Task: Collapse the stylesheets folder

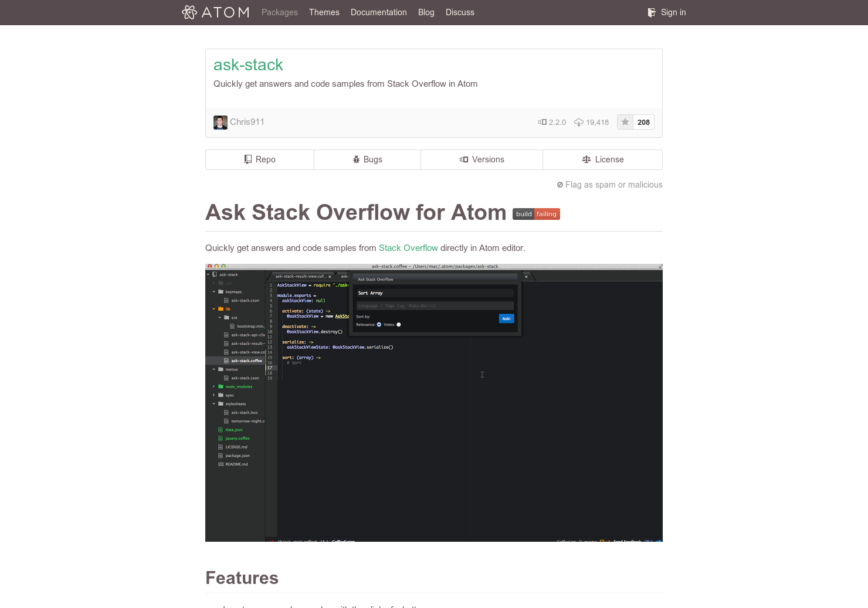Action: coord(213,404)
